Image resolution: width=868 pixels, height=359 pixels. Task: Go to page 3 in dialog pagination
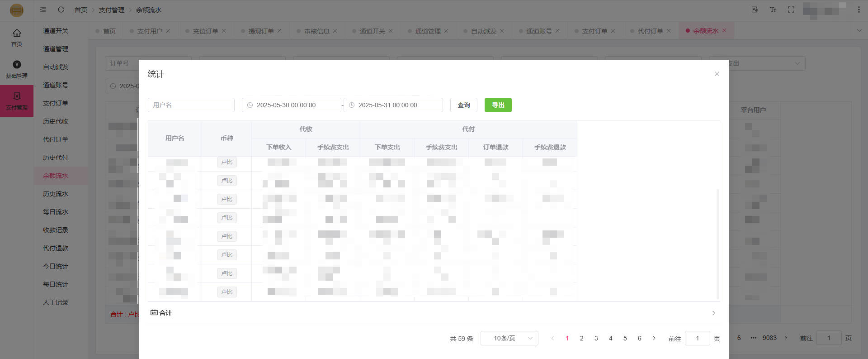coord(596,338)
